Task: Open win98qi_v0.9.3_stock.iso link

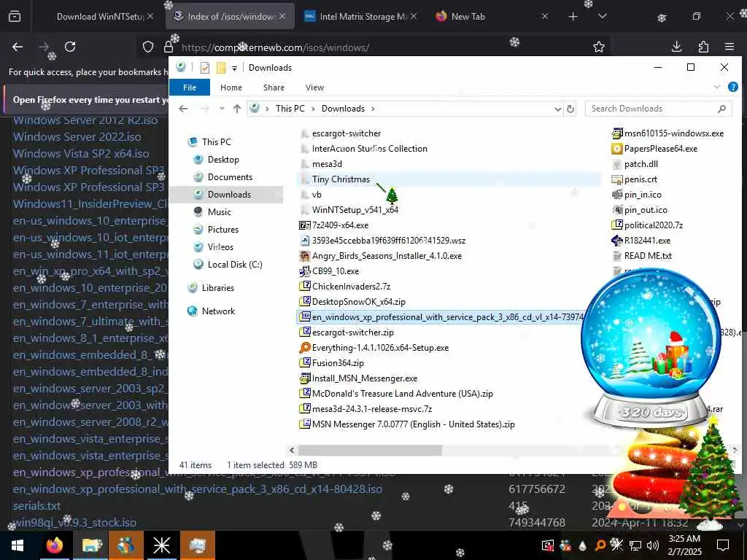Action: [75, 522]
